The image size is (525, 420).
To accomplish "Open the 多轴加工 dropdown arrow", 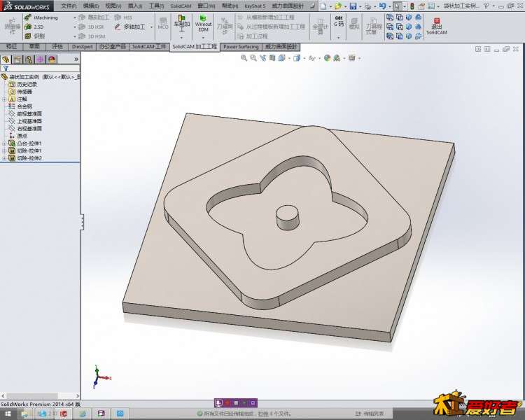I will [x=151, y=27].
